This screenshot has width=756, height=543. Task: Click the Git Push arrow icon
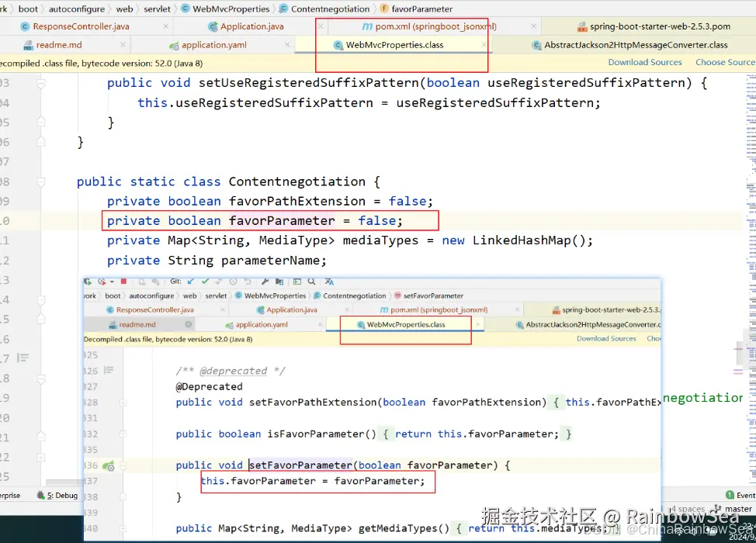click(x=218, y=282)
